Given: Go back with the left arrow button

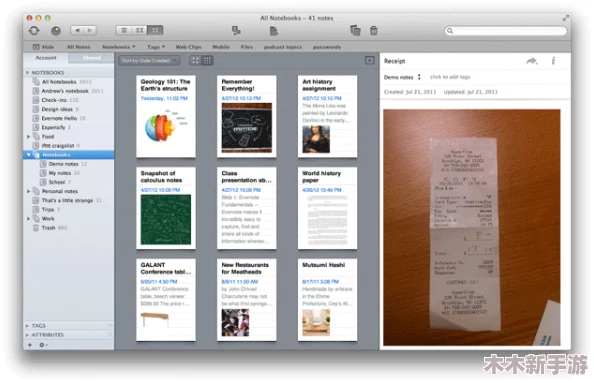Looking at the screenshot, I should [x=77, y=30].
